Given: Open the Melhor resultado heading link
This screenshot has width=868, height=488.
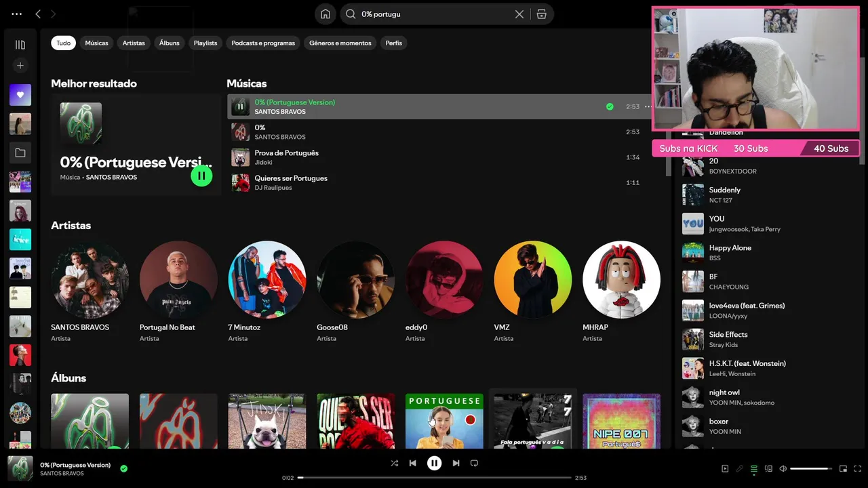Looking at the screenshot, I should [x=94, y=83].
